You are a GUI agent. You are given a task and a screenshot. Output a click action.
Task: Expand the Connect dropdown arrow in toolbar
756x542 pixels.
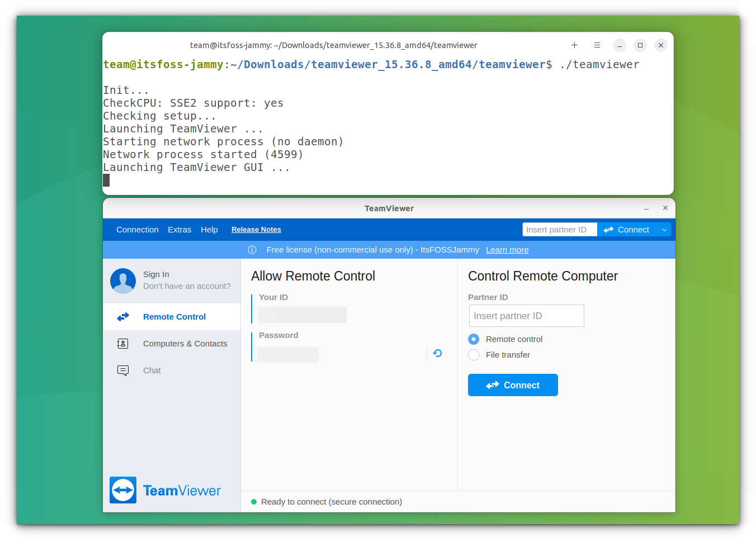(664, 230)
